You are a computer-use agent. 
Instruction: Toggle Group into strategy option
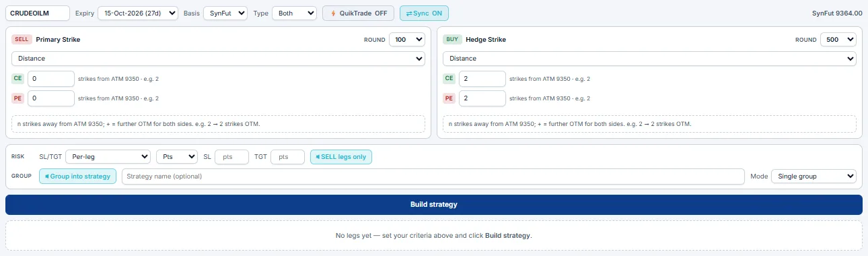[78, 177]
